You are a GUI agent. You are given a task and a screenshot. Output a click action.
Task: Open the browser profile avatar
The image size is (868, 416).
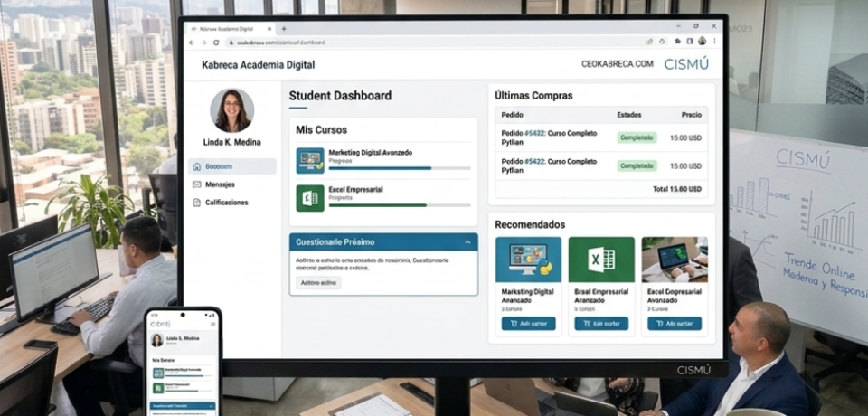click(702, 41)
